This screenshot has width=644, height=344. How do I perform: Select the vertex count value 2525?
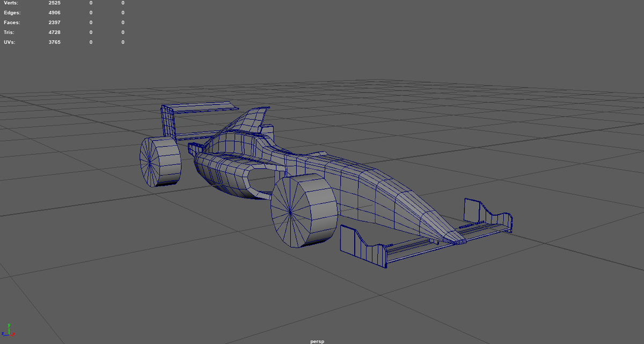(x=54, y=3)
